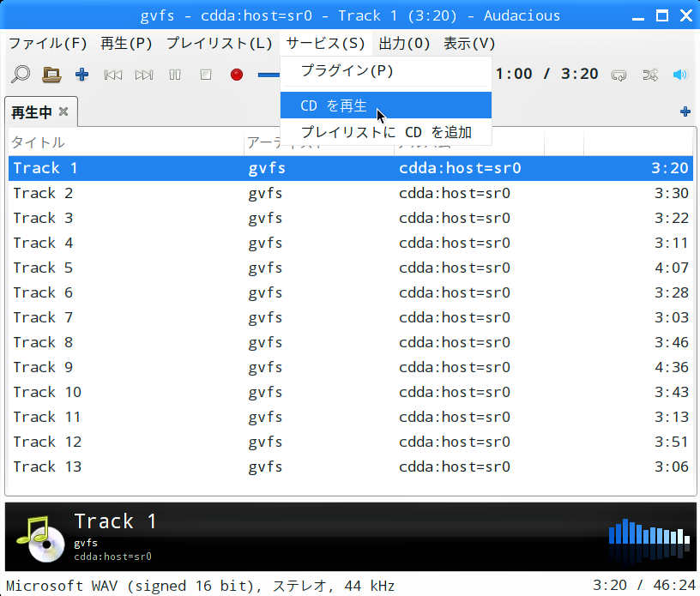Viewport: 700px width, 596px height.
Task: Select Track 12 in the playlist
Action: [x=351, y=442]
